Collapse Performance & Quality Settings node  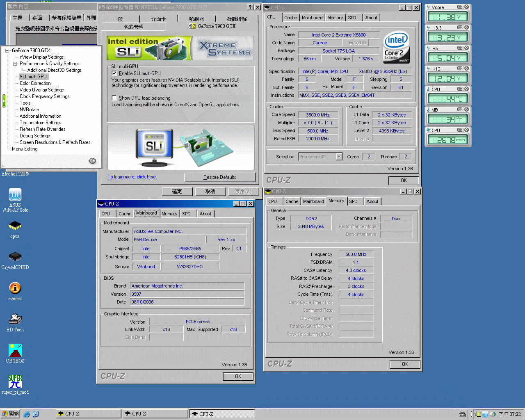click(x=15, y=64)
